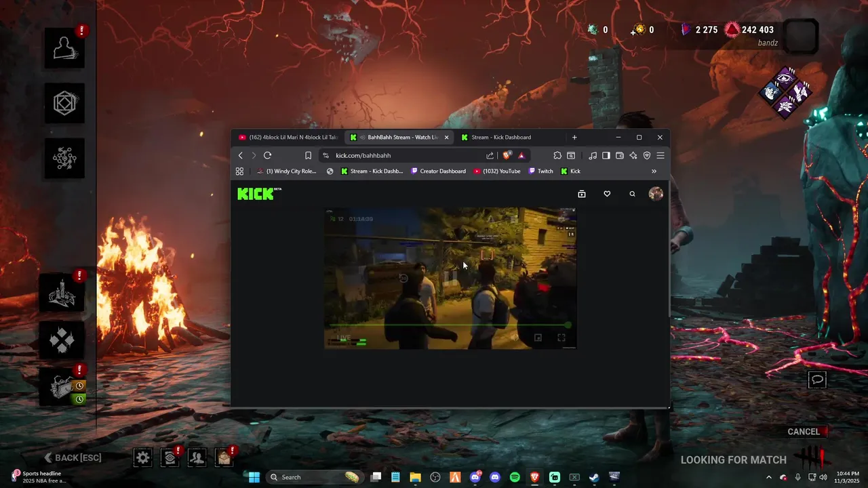The height and width of the screenshot is (488, 868).
Task: Open the bookmarks bar tab groups grid icon
Action: click(x=239, y=171)
